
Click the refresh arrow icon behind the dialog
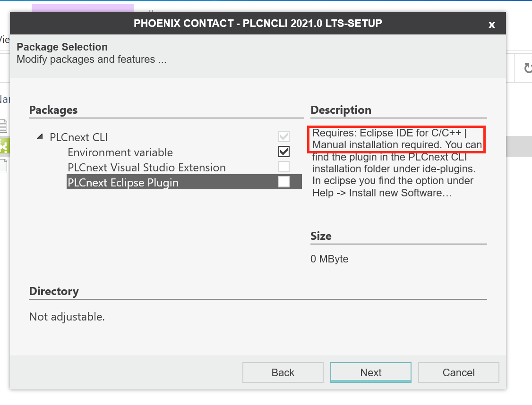pyautogui.click(x=528, y=68)
